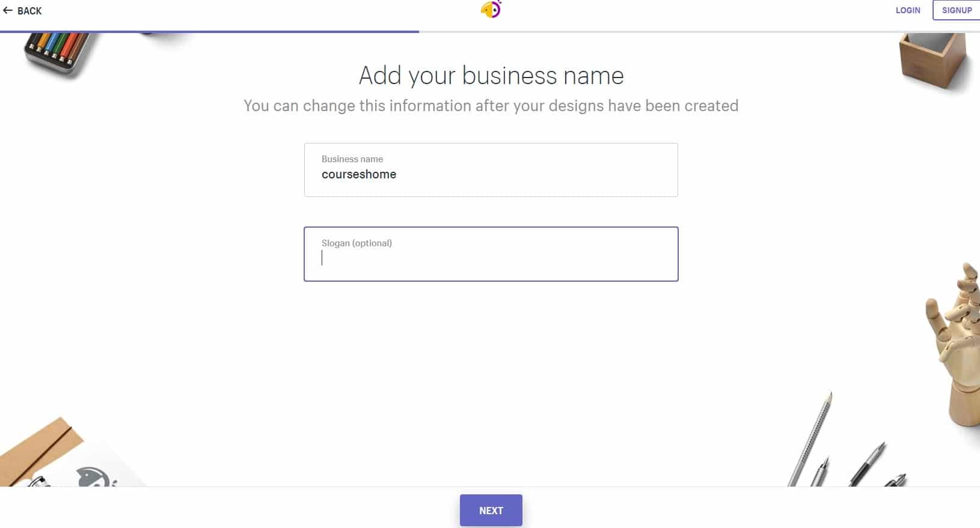Click the 'courseshome' text entry

click(359, 175)
